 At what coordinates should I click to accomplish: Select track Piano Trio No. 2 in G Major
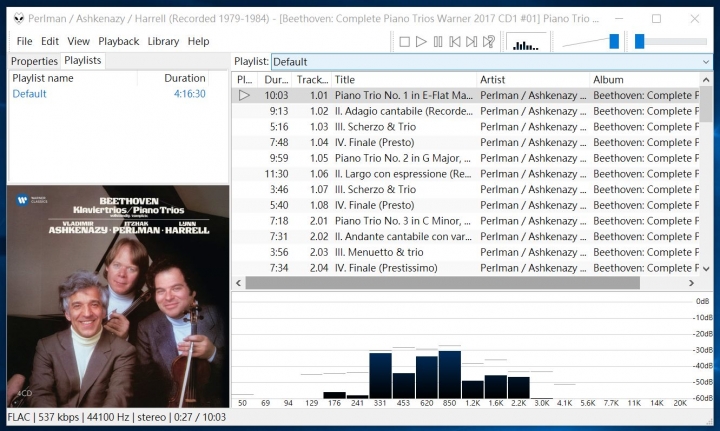pos(466,158)
